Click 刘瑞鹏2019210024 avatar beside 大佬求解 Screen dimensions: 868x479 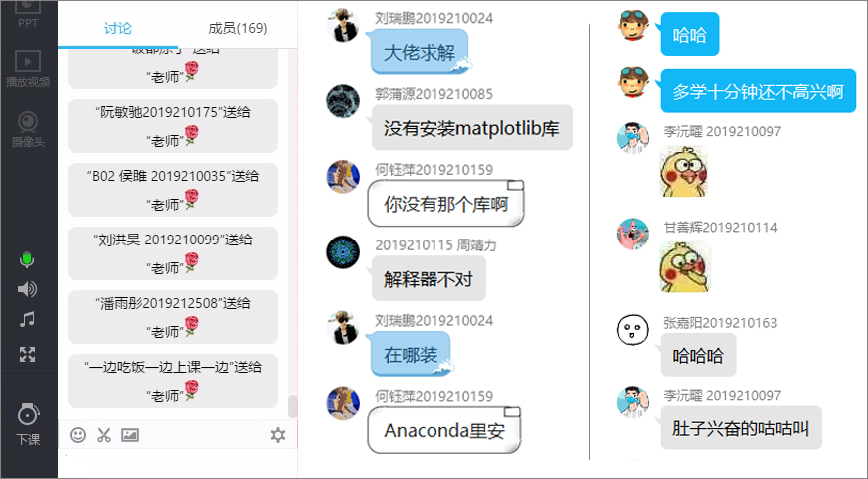343,25
